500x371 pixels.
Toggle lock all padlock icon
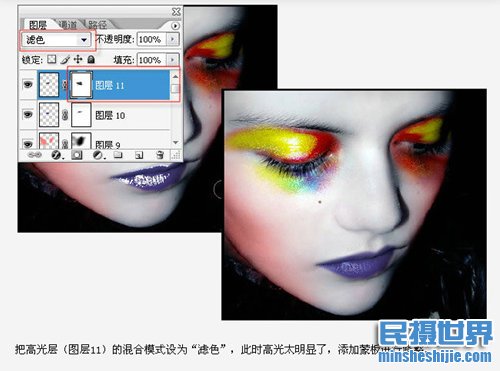91,59
